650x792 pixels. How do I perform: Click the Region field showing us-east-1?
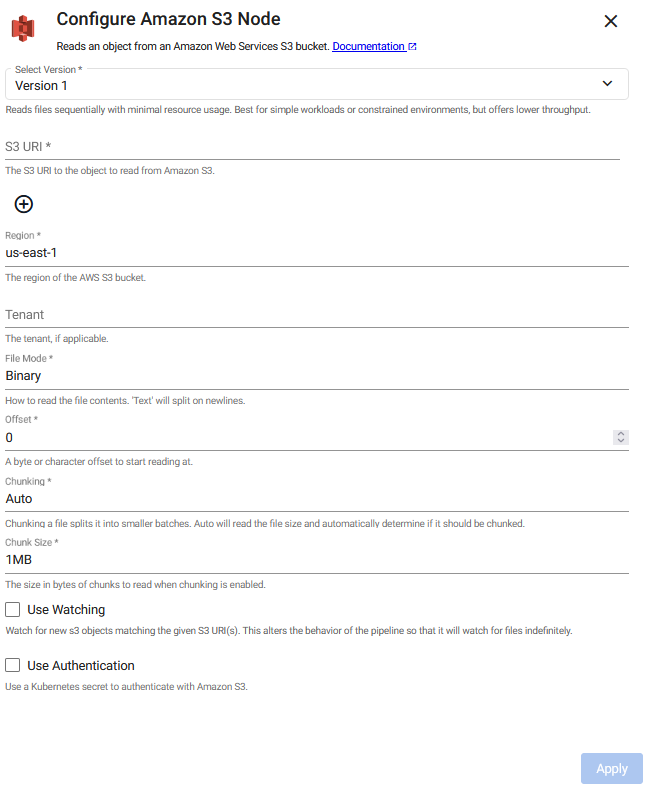316,253
